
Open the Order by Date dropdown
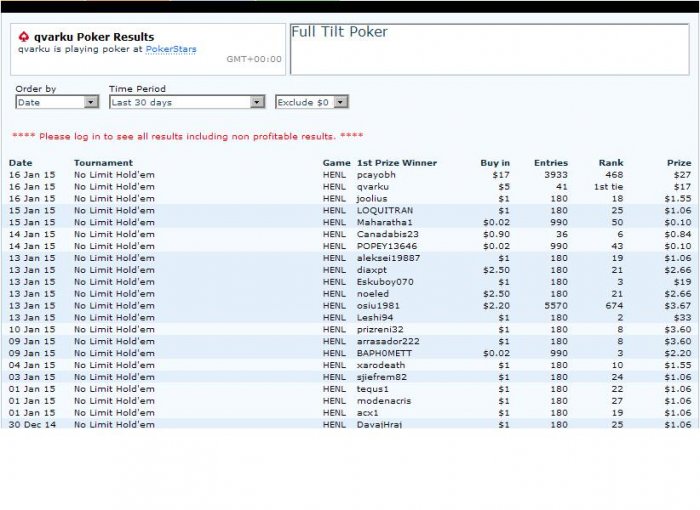click(x=57, y=102)
